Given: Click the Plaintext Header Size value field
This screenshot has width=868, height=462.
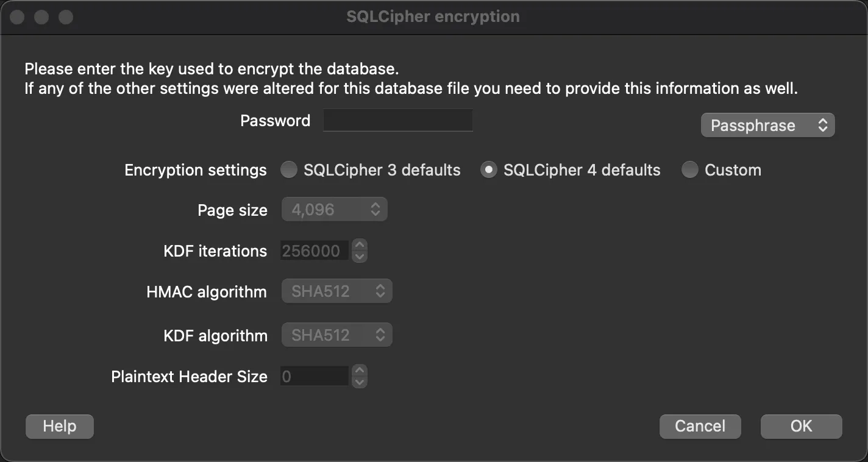Looking at the screenshot, I should (x=314, y=376).
